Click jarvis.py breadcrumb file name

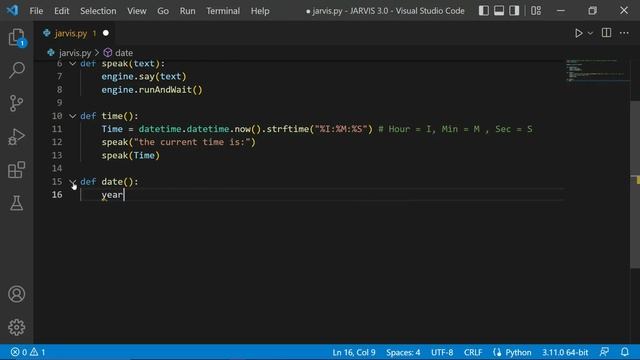pos(75,53)
